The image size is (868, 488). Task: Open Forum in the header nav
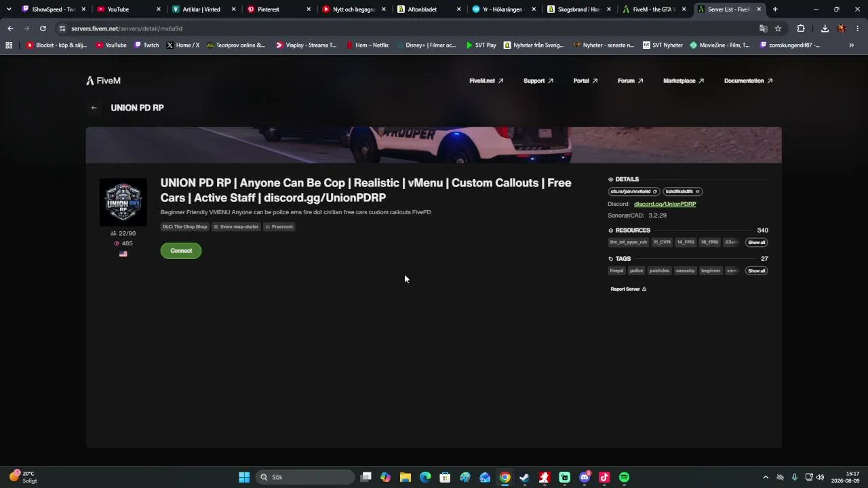630,81
